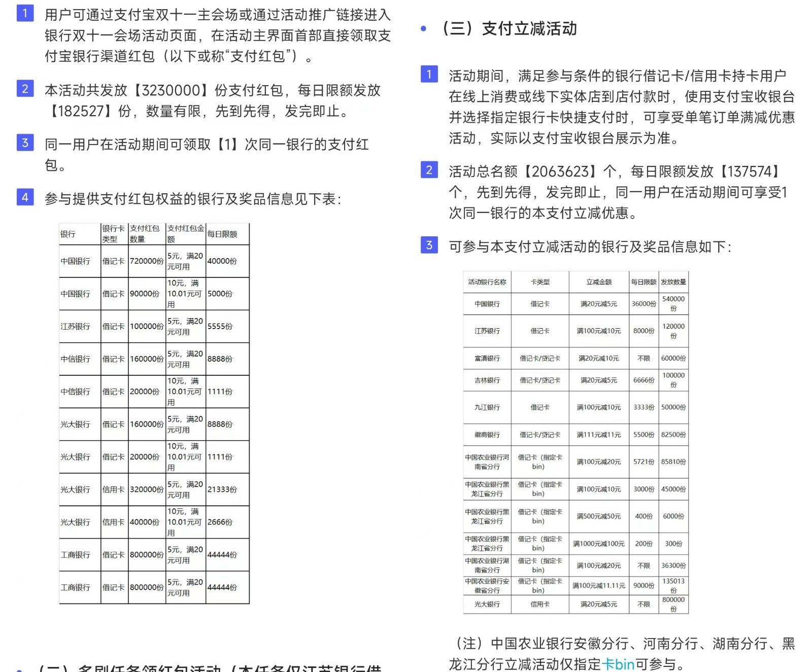Image resolution: width=812 pixels, height=672 pixels.
Task: Click number 2 badge beside 活动总名额
Action: 429,169
